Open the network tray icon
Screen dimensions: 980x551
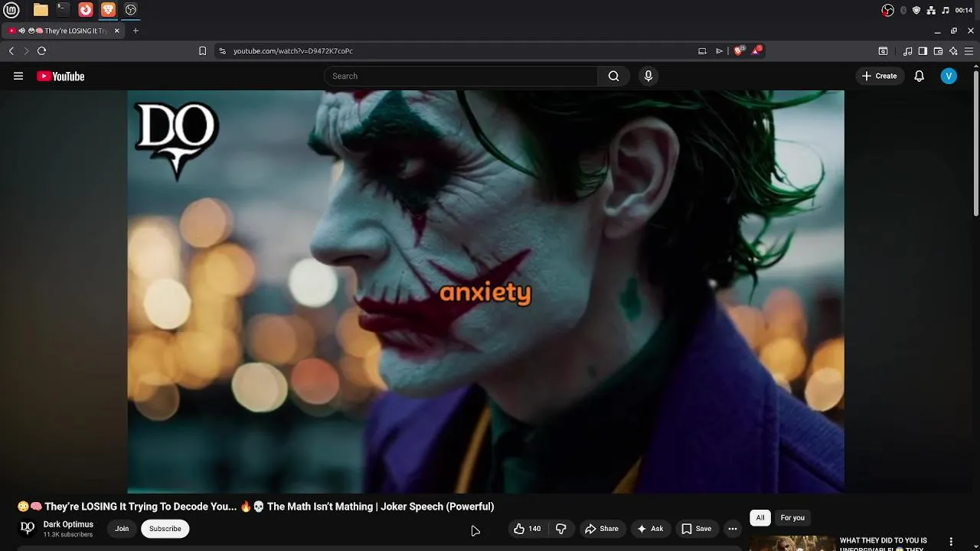coord(931,10)
